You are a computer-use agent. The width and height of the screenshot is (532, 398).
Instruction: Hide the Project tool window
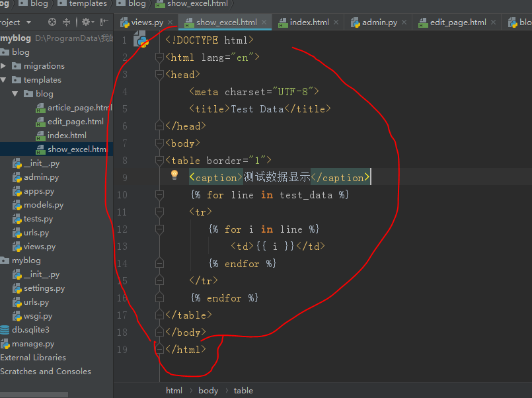(x=104, y=22)
